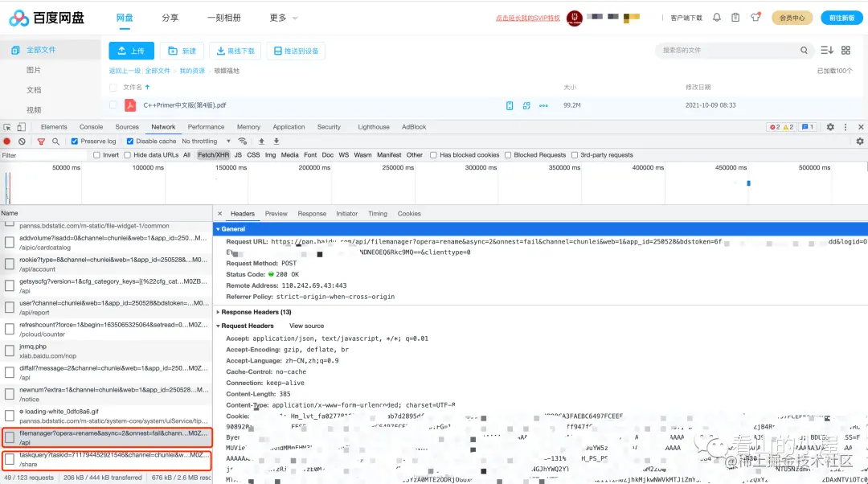
Task: Select the filemanager rename request row
Action: tap(107, 437)
